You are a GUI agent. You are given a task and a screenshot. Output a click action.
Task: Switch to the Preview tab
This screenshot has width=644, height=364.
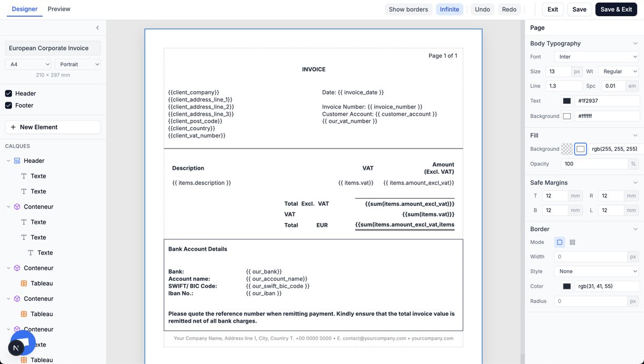(x=59, y=9)
